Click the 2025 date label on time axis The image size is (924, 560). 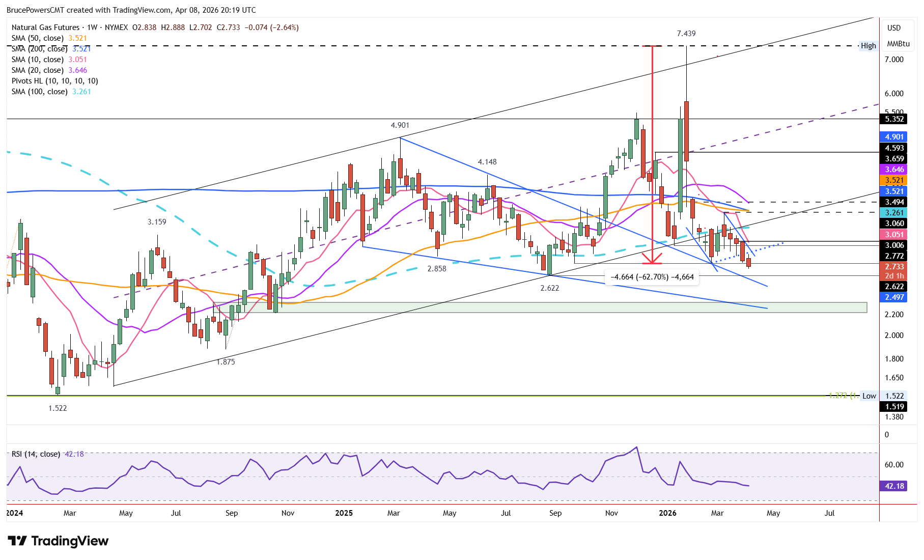[344, 513]
